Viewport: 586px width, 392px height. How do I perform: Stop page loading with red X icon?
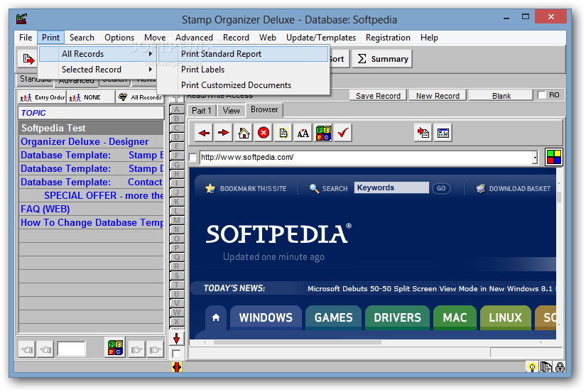pyautogui.click(x=264, y=133)
